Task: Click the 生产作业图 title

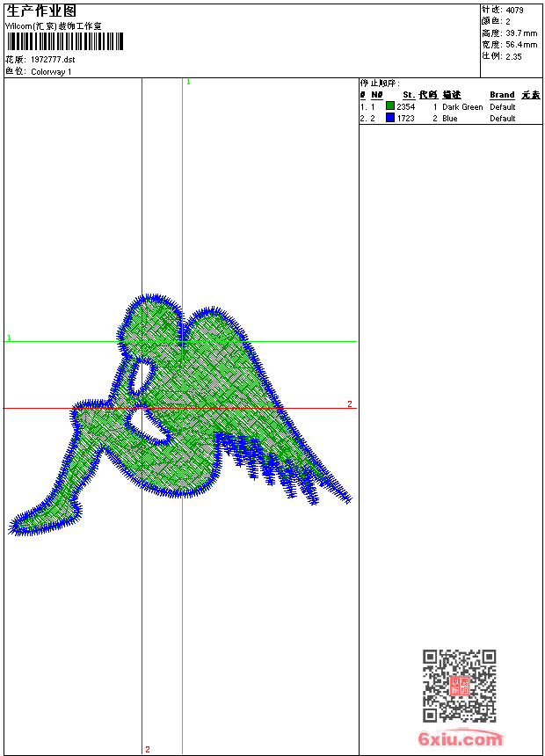Action: click(x=41, y=11)
